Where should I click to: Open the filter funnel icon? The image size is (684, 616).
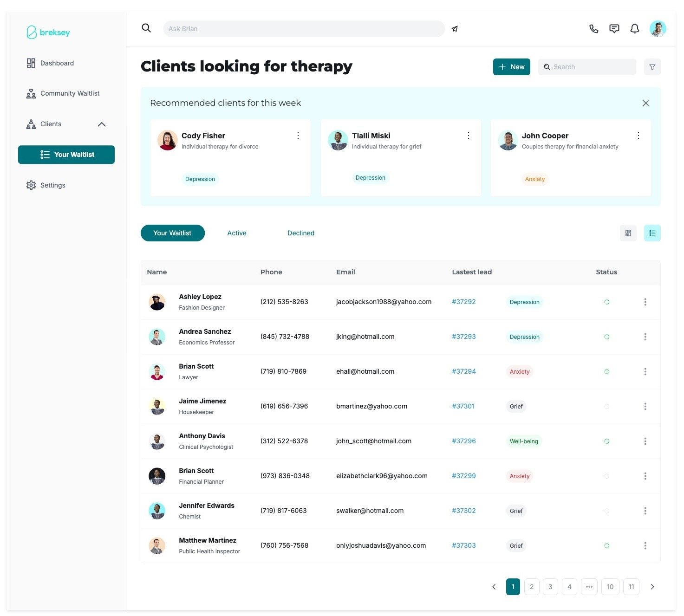click(652, 67)
